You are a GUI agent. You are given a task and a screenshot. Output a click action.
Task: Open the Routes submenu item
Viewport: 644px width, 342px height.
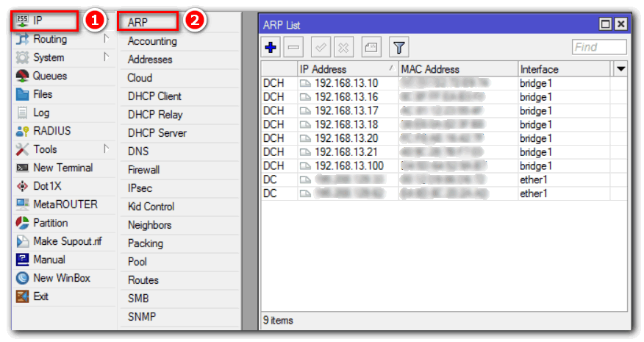143,280
